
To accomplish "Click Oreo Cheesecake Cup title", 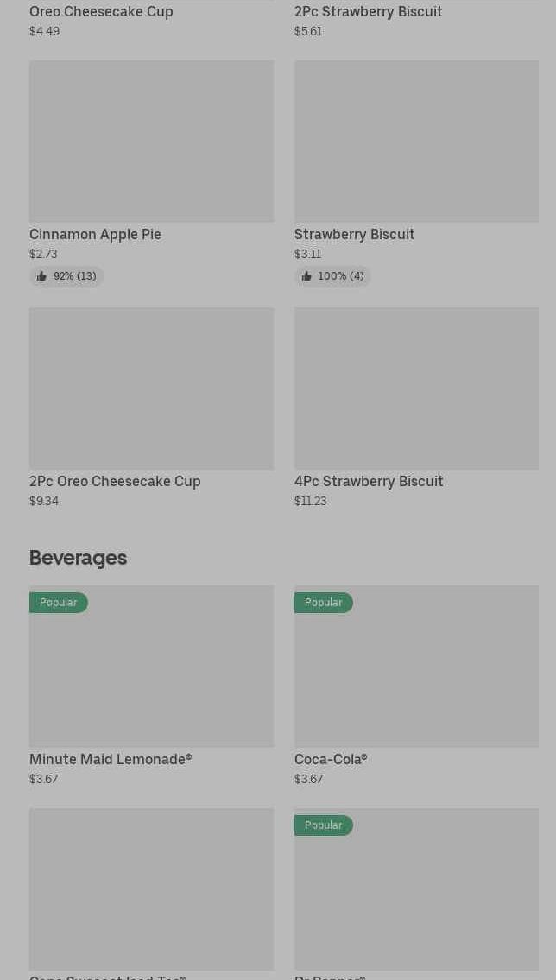I will point(101,11).
